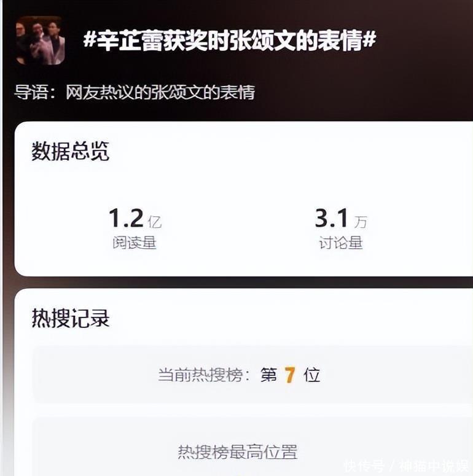Viewport: 473px width, 476px height.
Task: Click the 万 unit beside 3.1
Action: click(x=361, y=222)
